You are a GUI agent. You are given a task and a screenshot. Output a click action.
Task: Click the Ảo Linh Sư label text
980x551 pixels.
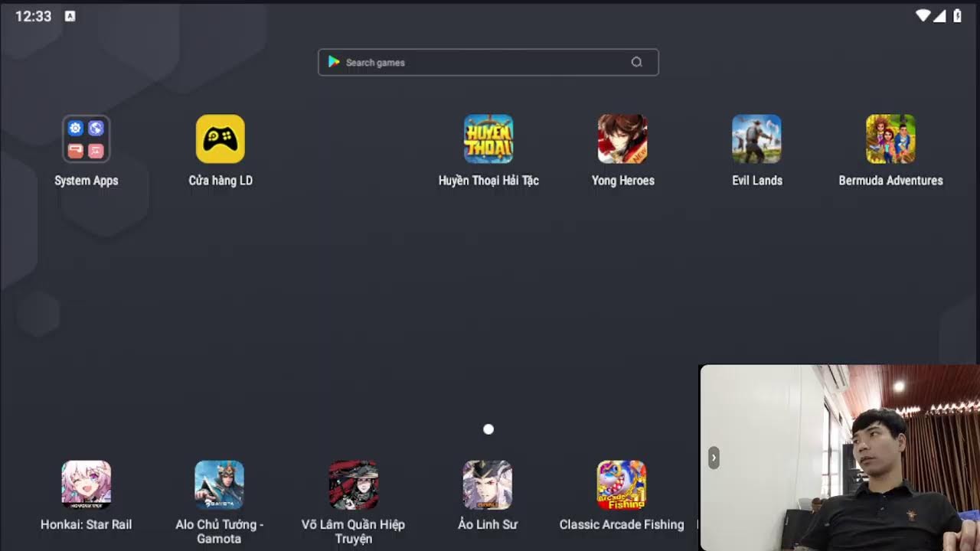[x=487, y=525]
